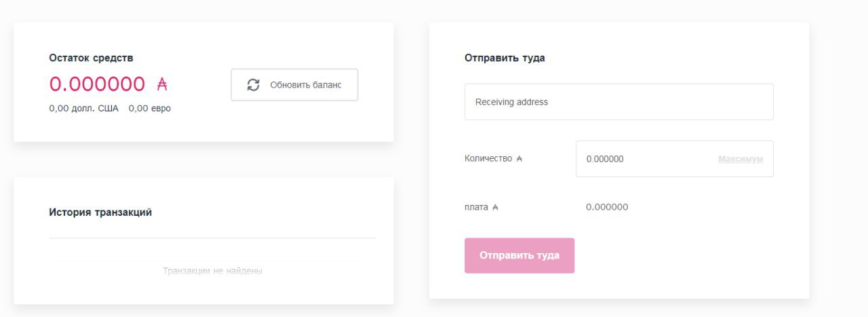Image resolution: width=868 pixels, height=317 pixels.
Task: Focus the Receiving address field
Action: point(618,102)
